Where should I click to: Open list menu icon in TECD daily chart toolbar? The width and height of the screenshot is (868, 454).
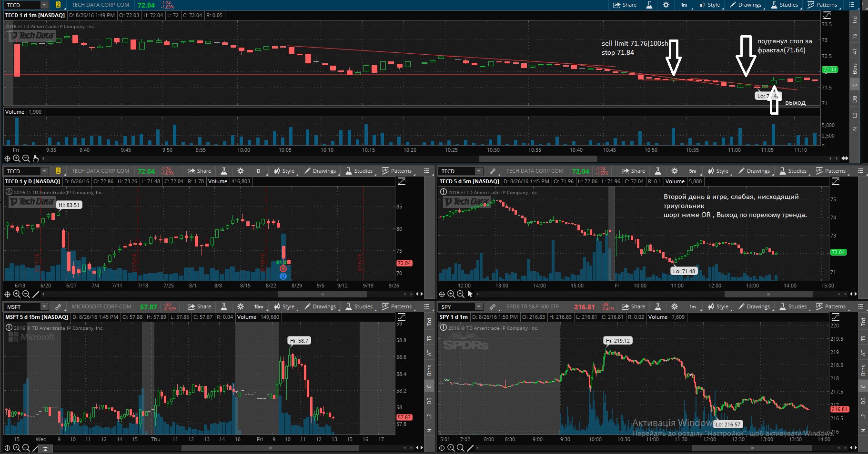tap(426, 171)
